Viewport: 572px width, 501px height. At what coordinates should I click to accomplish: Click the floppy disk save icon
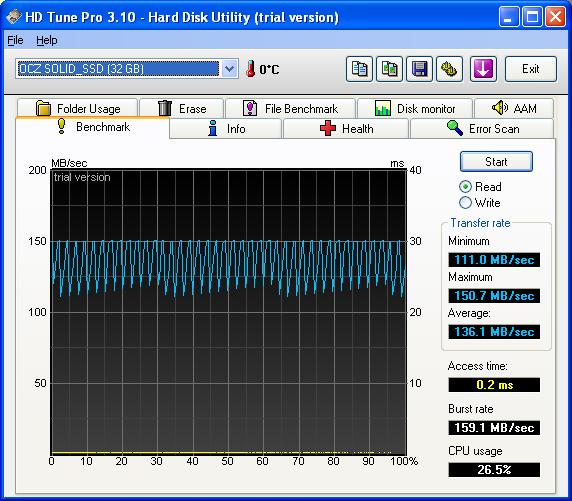pos(420,69)
